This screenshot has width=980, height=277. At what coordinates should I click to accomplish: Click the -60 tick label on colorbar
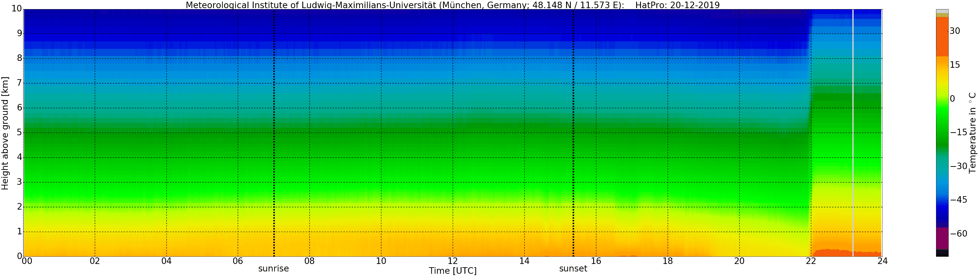tap(958, 234)
